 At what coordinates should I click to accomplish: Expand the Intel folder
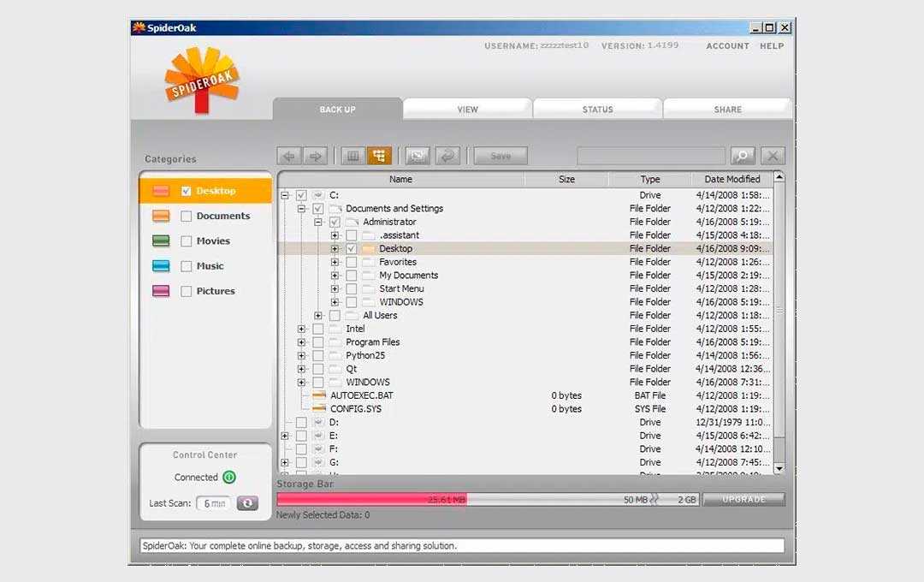301,329
